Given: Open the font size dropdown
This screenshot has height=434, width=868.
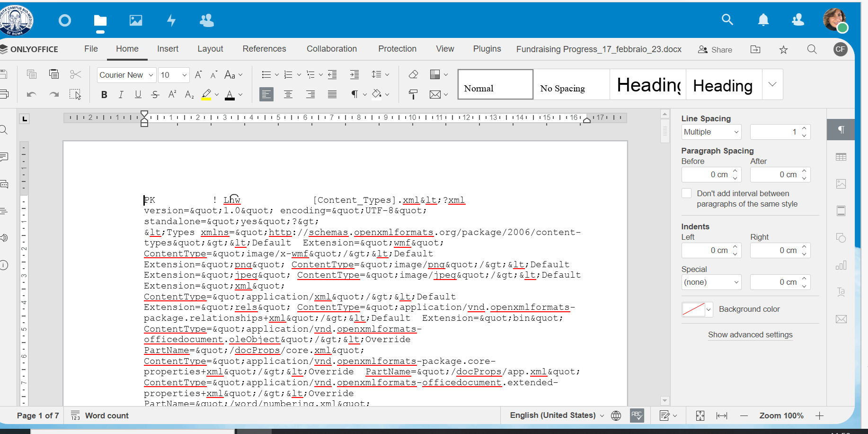Looking at the screenshot, I should coord(184,75).
